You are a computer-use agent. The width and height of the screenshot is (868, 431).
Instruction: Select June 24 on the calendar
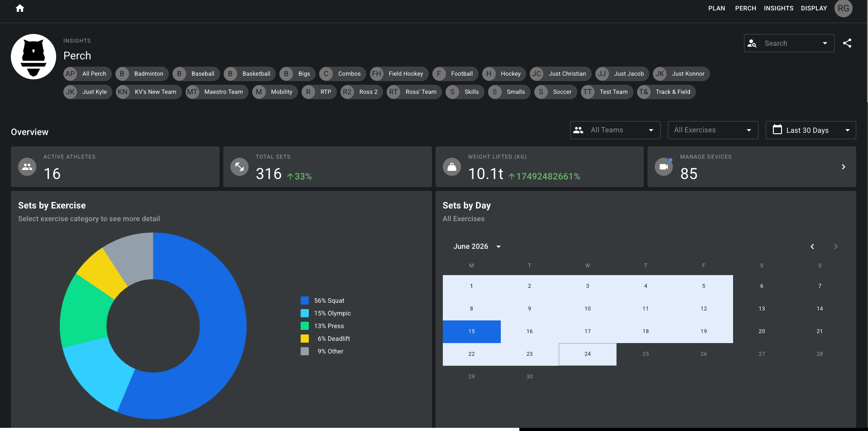pos(588,354)
